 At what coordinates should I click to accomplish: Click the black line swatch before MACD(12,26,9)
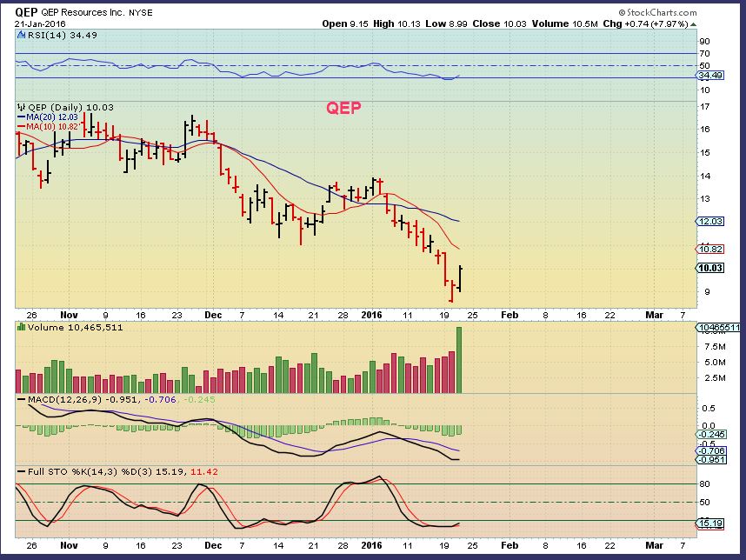tap(22, 400)
